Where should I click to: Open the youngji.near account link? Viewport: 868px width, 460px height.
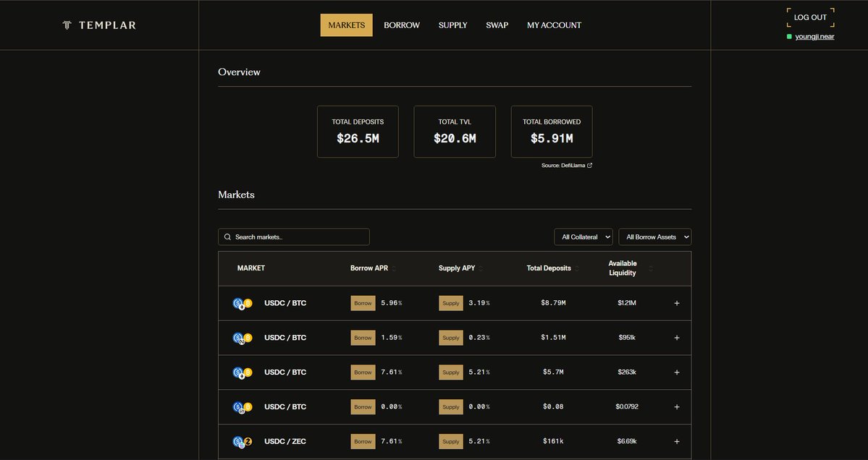coord(814,36)
